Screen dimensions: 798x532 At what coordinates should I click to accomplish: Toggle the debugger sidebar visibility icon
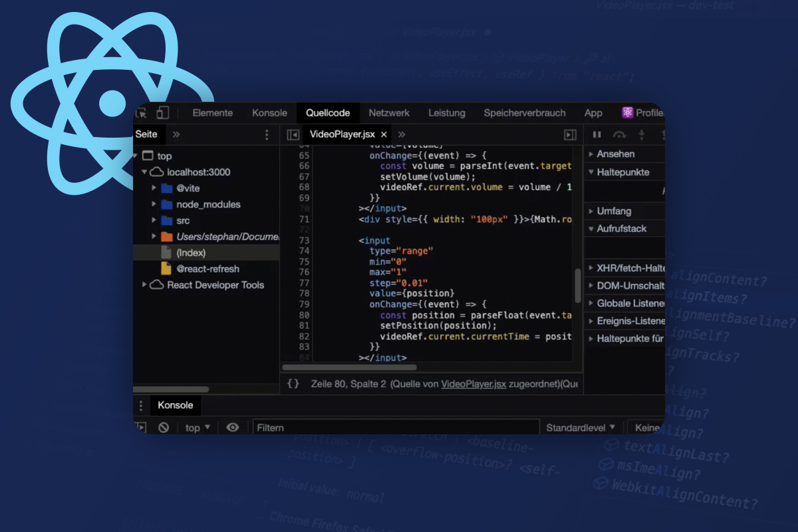pos(570,134)
